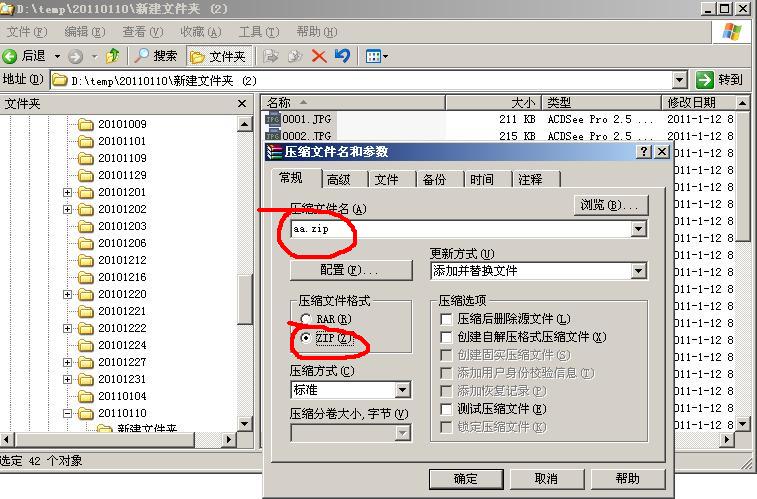Go up one folder level icon
Viewport: 757px width, 499px height.
click(x=112, y=56)
